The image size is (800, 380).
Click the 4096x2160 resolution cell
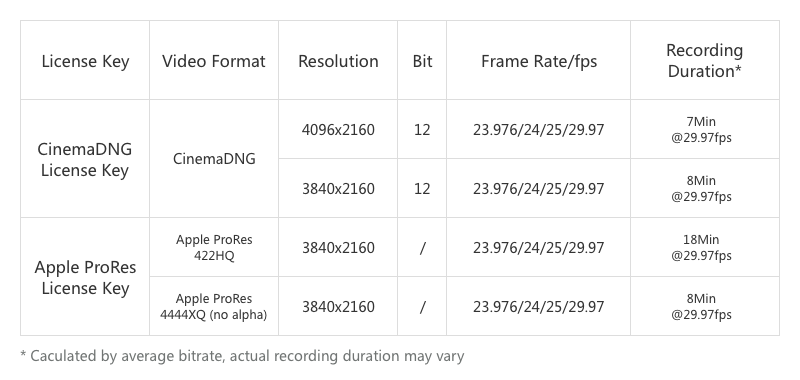pos(338,130)
